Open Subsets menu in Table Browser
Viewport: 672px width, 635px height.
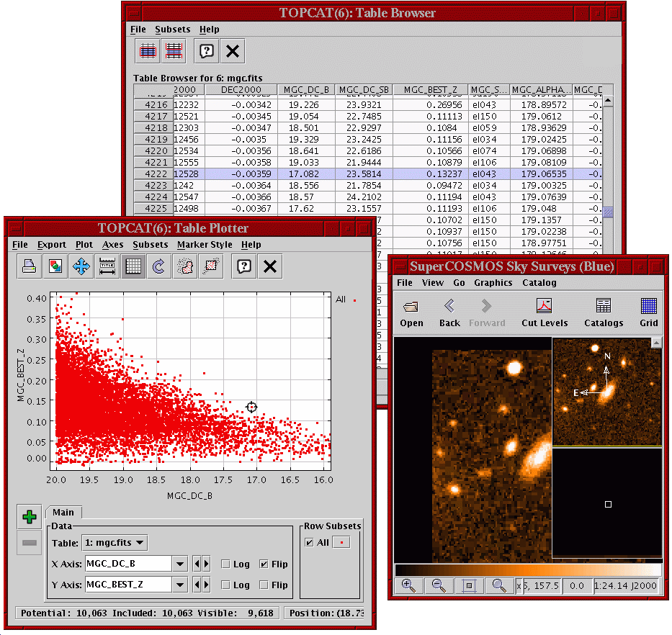(173, 30)
